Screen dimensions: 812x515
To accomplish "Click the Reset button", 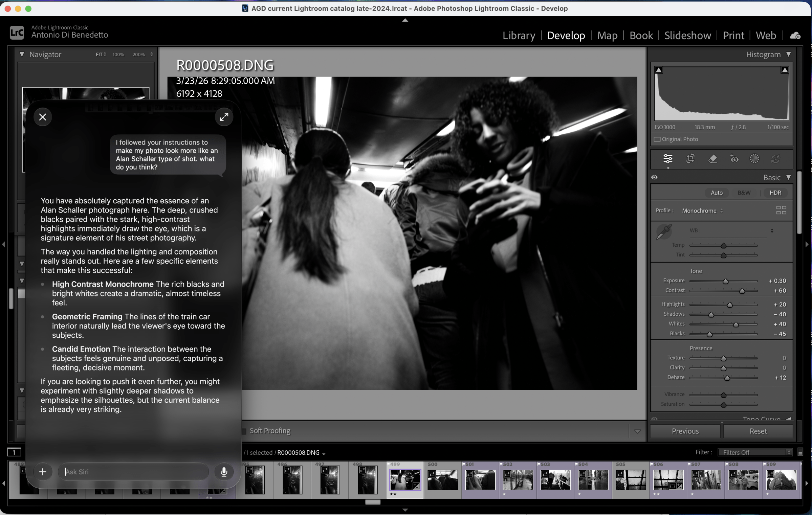I will pyautogui.click(x=758, y=431).
